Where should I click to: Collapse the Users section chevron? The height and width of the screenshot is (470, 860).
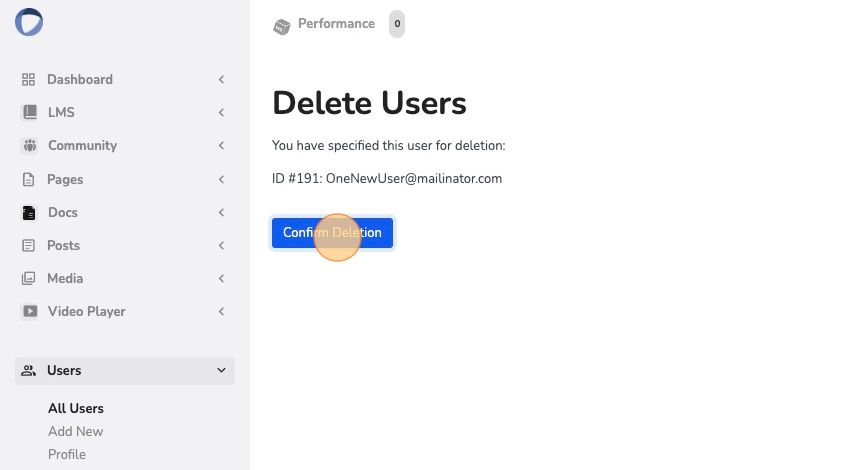(x=221, y=370)
